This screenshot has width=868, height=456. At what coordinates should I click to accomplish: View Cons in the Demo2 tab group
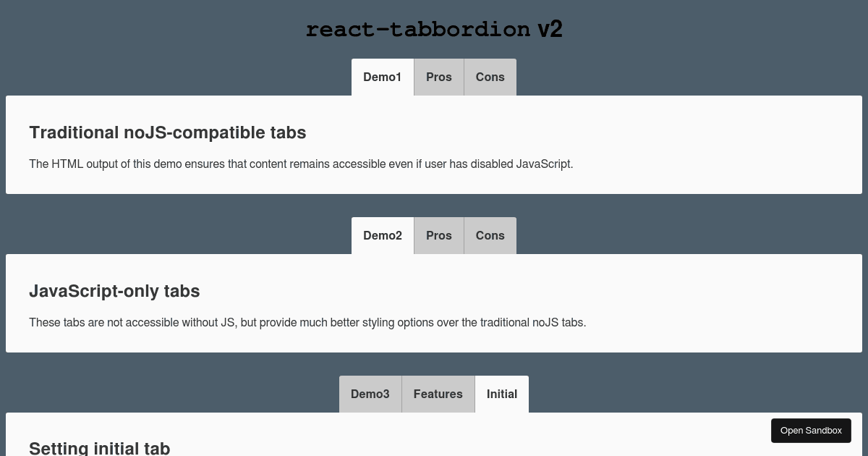(x=490, y=235)
